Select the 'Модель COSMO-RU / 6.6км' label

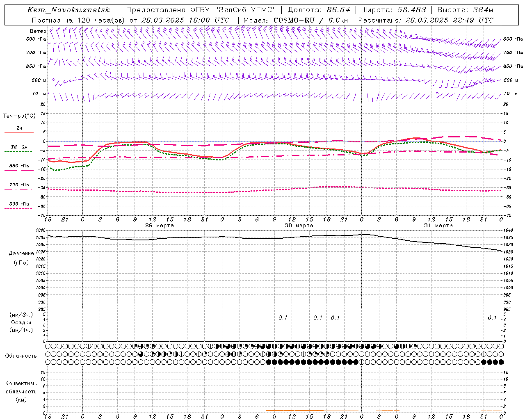pos(295,20)
